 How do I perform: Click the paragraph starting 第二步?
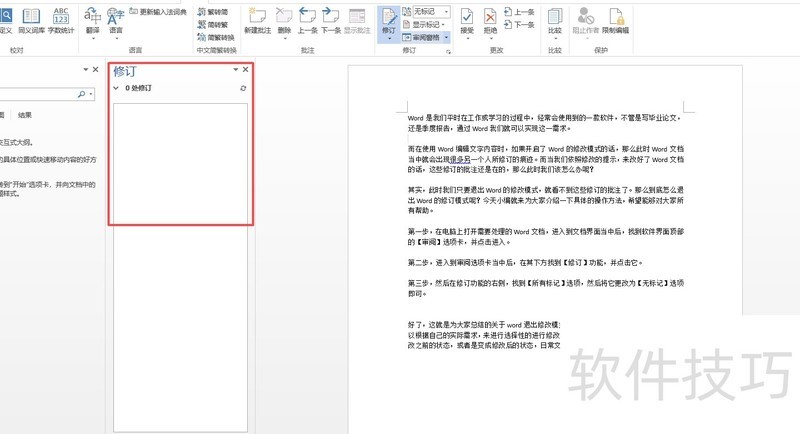click(525, 263)
